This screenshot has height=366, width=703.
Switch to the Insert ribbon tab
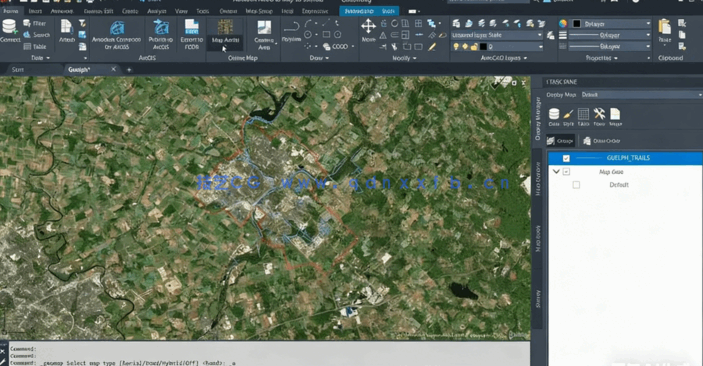tap(35, 11)
